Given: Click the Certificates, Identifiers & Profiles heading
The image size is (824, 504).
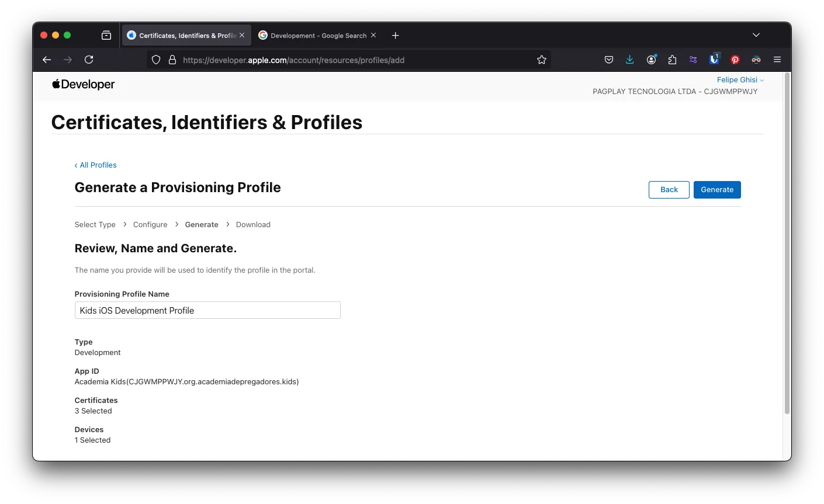Looking at the screenshot, I should tap(207, 122).
